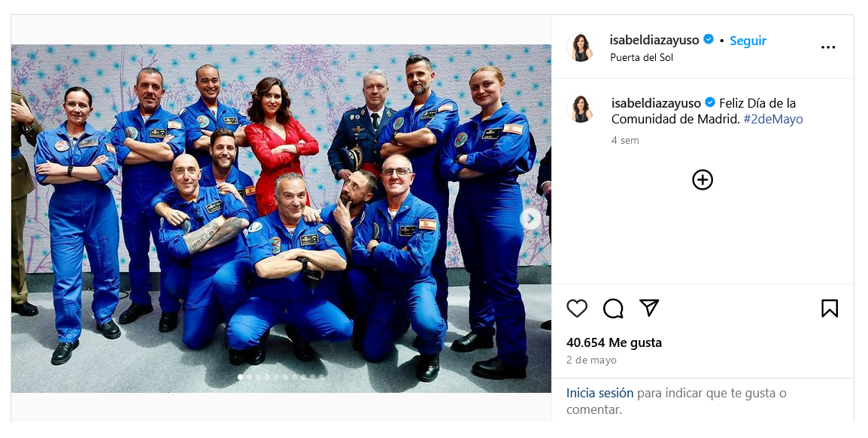Open the three-dot more options menu
Screen dimensions: 868x438
pos(828,47)
